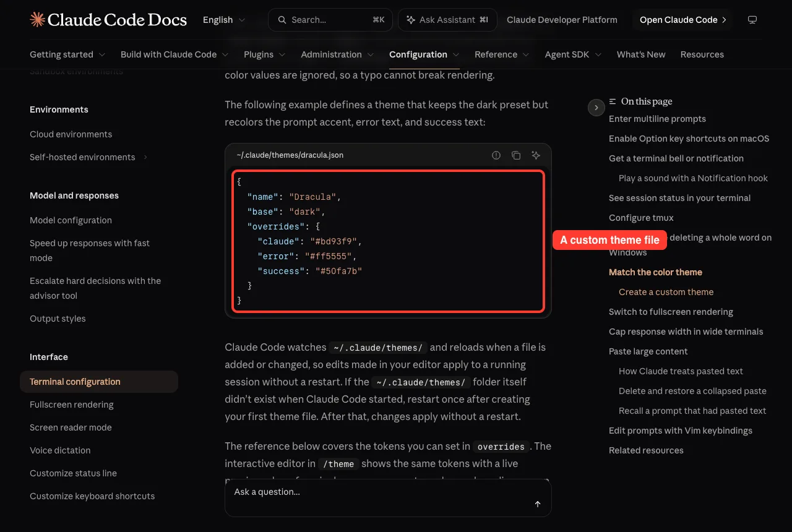This screenshot has width=792, height=532.
Task: Open Cloud environments page
Action: pos(71,134)
